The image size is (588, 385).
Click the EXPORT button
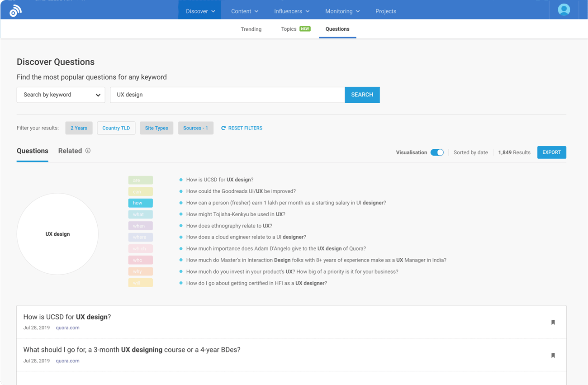[x=551, y=152]
